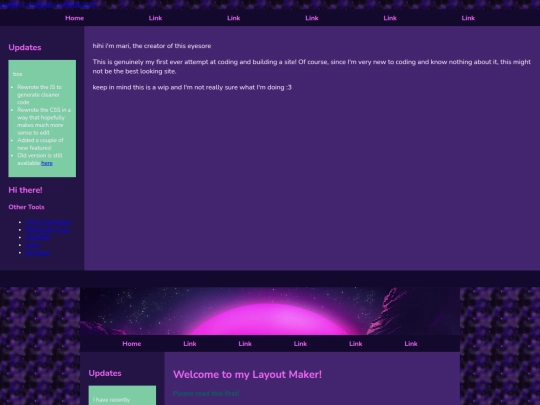
Task: Click the 'Please read this first!' text
Action: pyautogui.click(x=206, y=393)
